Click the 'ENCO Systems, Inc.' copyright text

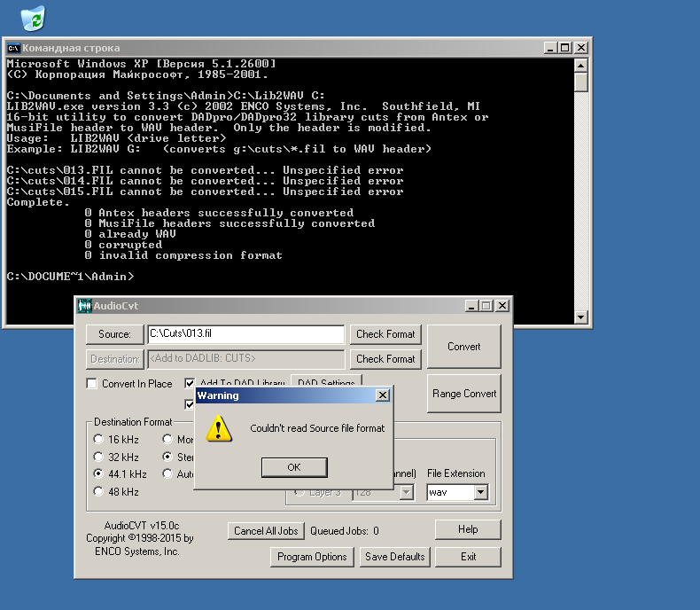137,551
